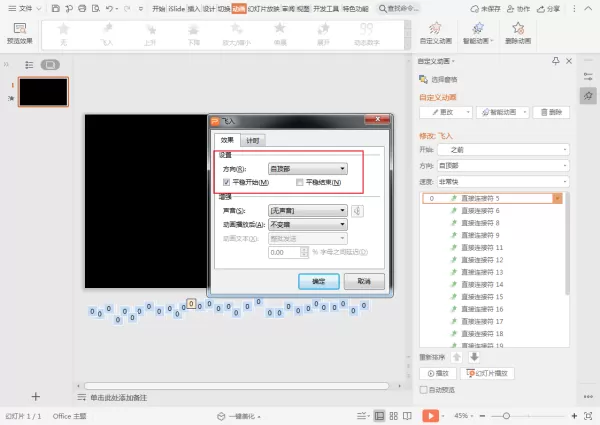Switch to outline view icon in slide panel
Screen dimensions: 600x425
click(29, 65)
